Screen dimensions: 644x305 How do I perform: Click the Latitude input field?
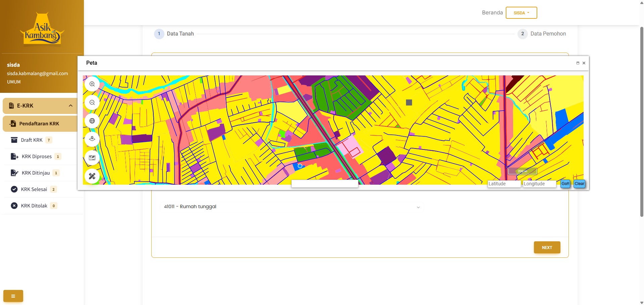504,184
